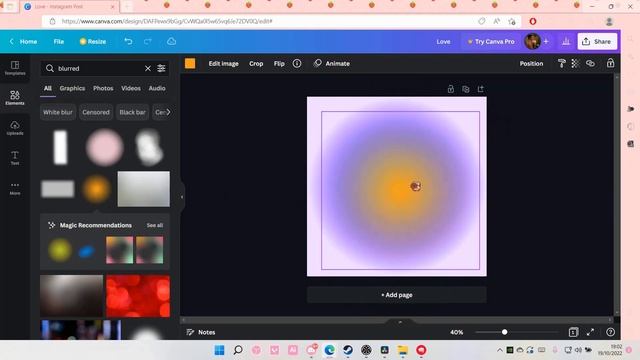The width and height of the screenshot is (640, 360).
Task: Go back to Home
Action: coord(24,41)
